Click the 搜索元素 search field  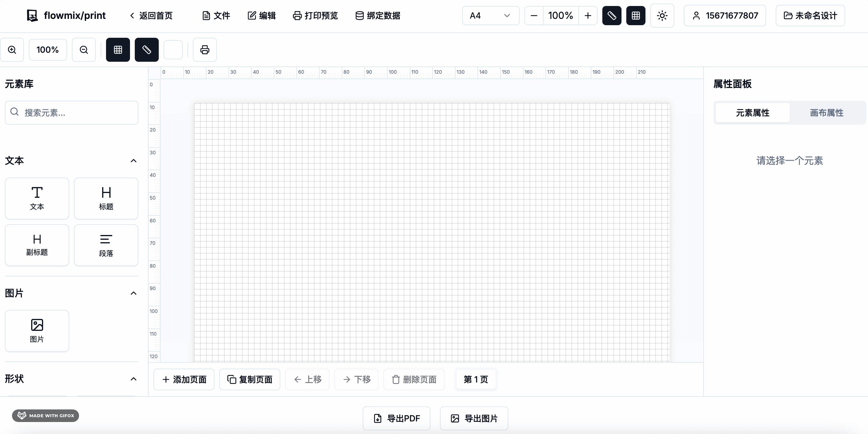coord(71,113)
